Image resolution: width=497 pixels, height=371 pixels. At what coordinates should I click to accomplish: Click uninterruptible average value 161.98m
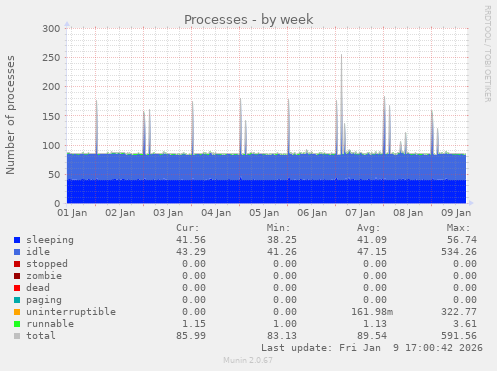(372, 312)
